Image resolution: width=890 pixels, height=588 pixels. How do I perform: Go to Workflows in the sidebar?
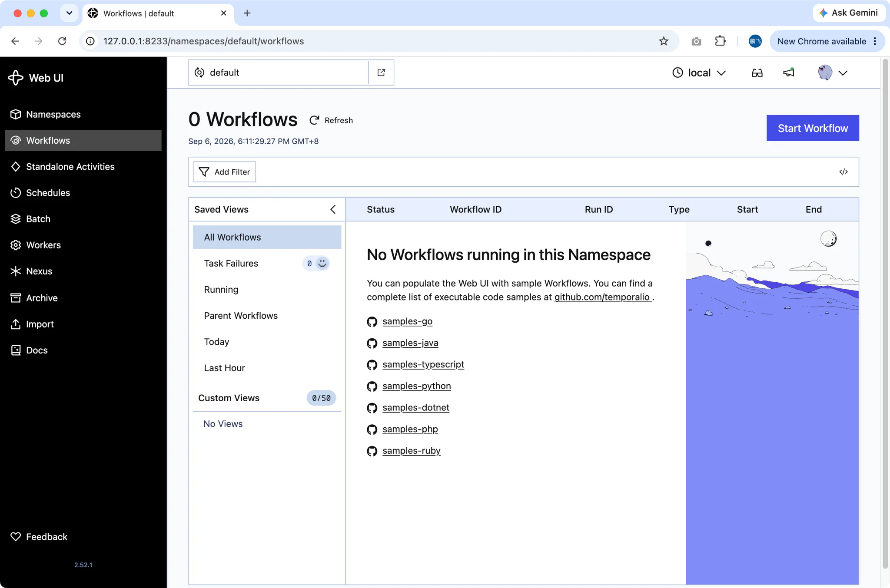point(83,140)
